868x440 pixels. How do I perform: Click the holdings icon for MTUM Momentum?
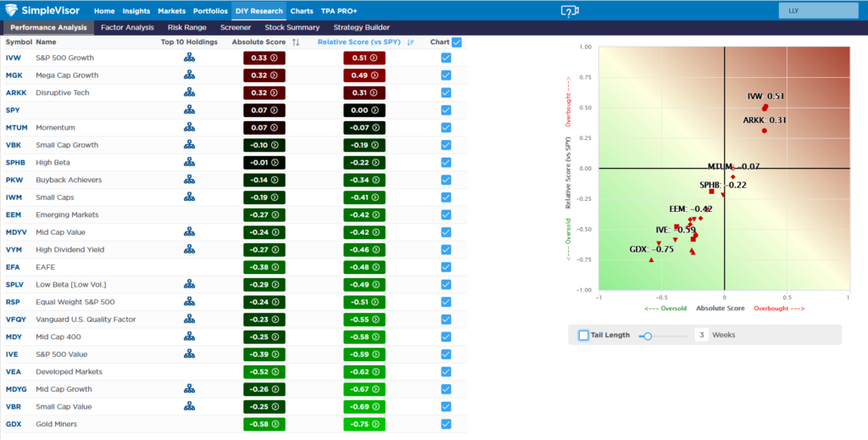[189, 127]
